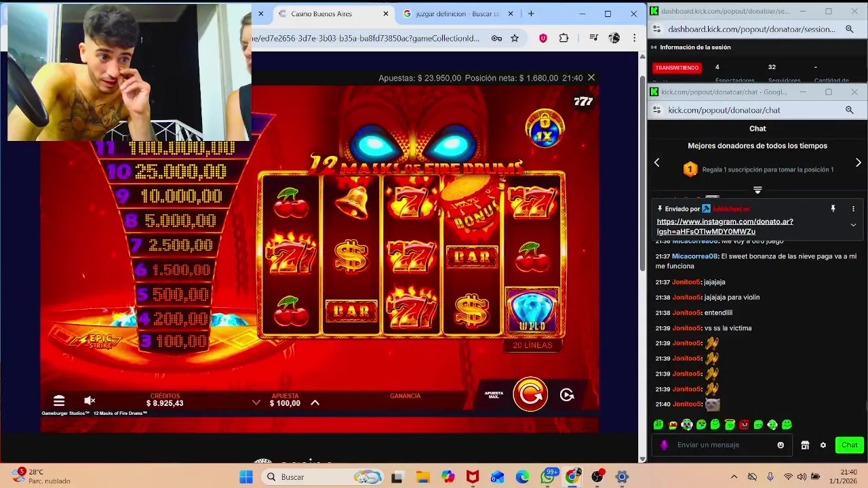
Task: Start autoplay spins in the slot game
Action: tap(567, 394)
